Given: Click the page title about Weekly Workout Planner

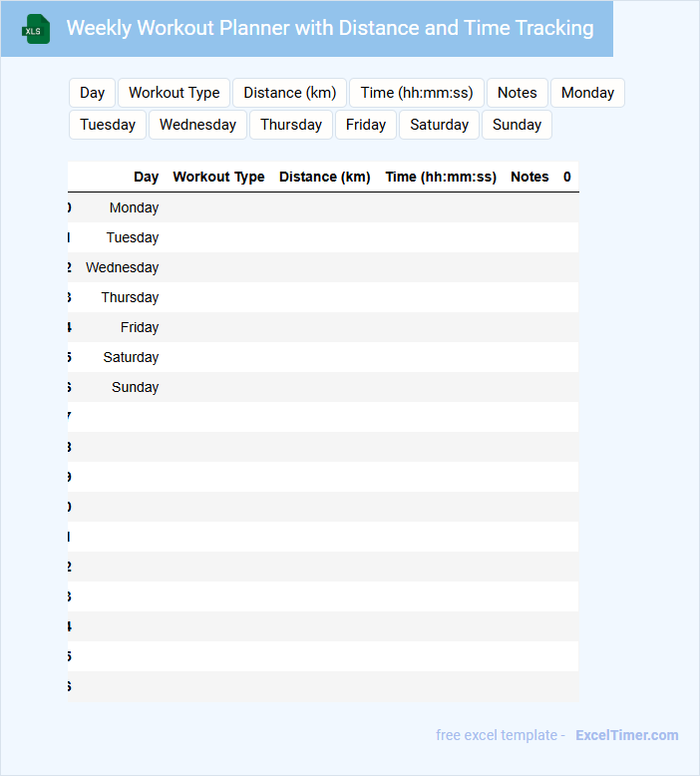Looking at the screenshot, I should 330,28.
